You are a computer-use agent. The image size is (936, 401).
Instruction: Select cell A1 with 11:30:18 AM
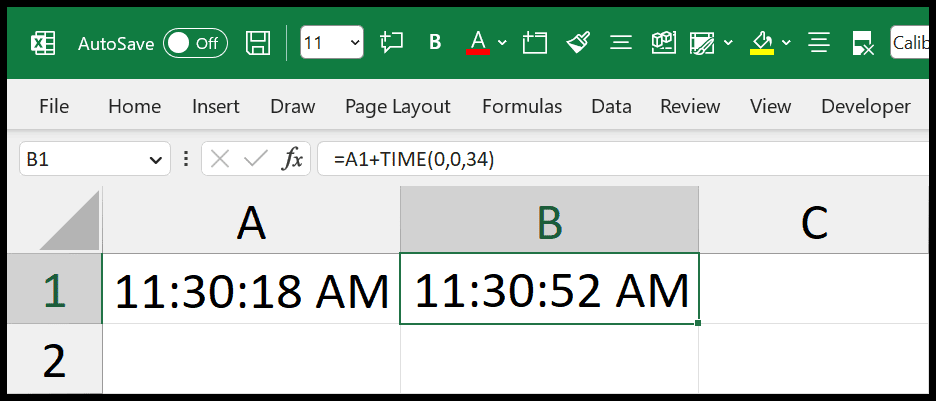pyautogui.click(x=251, y=289)
